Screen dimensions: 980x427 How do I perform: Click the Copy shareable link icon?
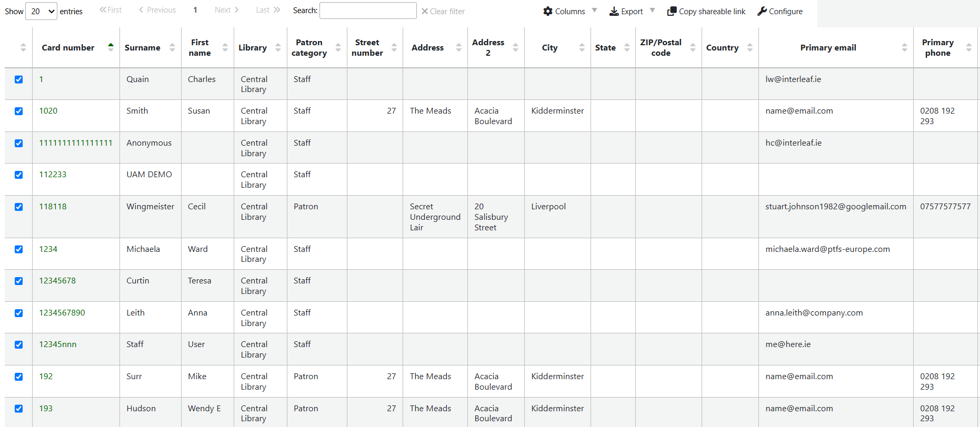pyautogui.click(x=672, y=11)
